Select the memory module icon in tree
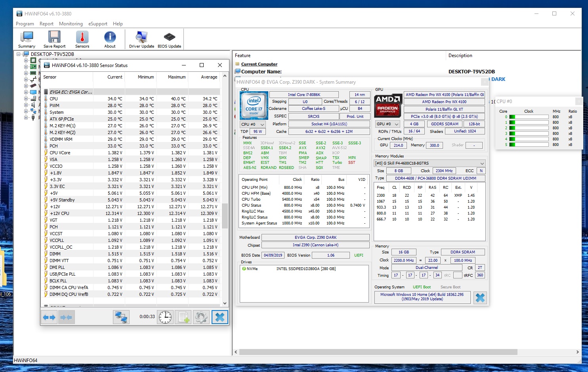588x372 pixels. click(x=33, y=73)
